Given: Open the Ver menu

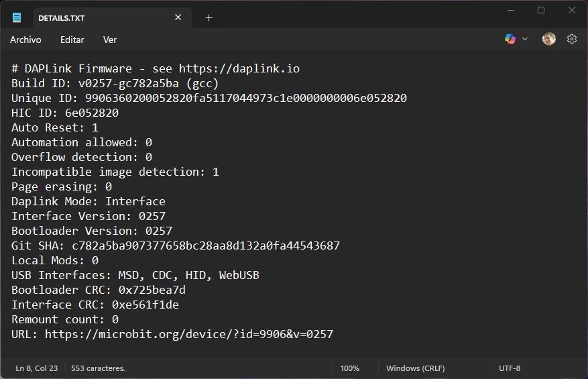Looking at the screenshot, I should coord(110,40).
